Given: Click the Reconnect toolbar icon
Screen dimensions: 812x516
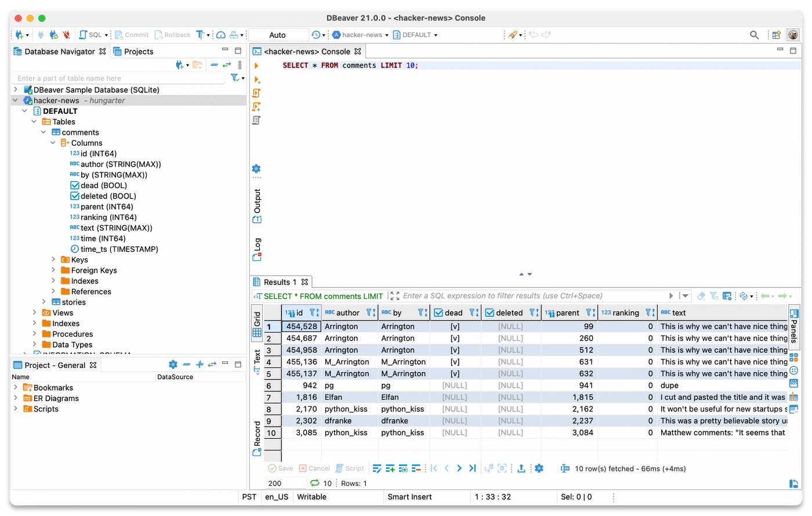Looking at the screenshot, I should tap(53, 35).
